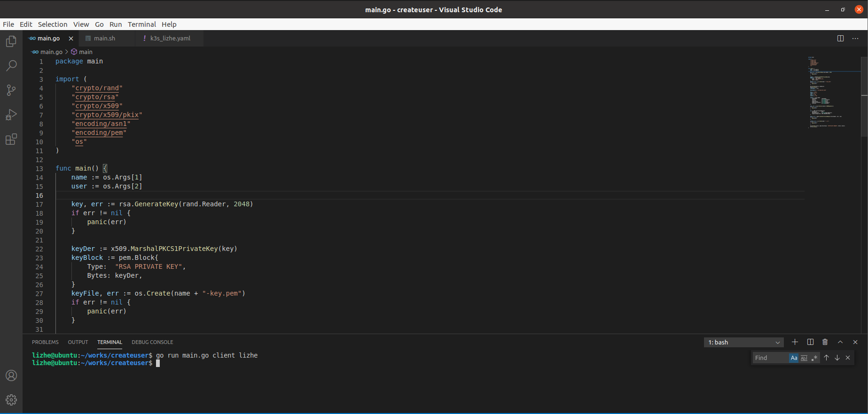Screen dimensions: 868x414
Task: Open the Manage gear icon
Action: pyautogui.click(x=11, y=400)
